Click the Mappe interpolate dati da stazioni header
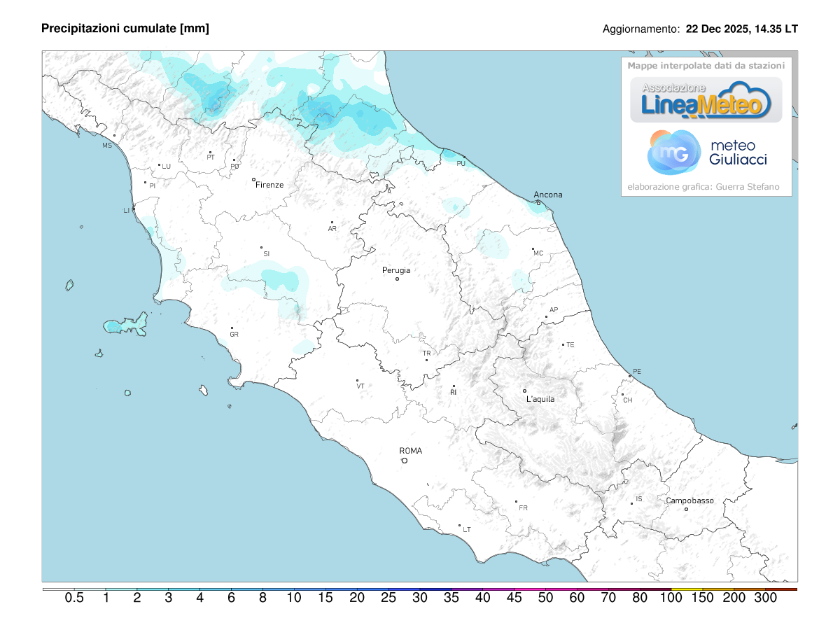This screenshot has height=630, width=840. 706,66
